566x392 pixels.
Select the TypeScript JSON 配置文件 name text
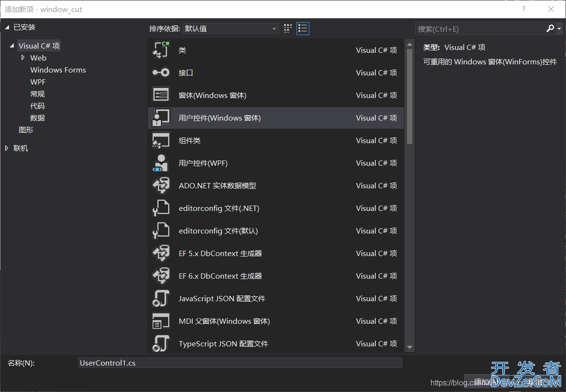pos(223,343)
